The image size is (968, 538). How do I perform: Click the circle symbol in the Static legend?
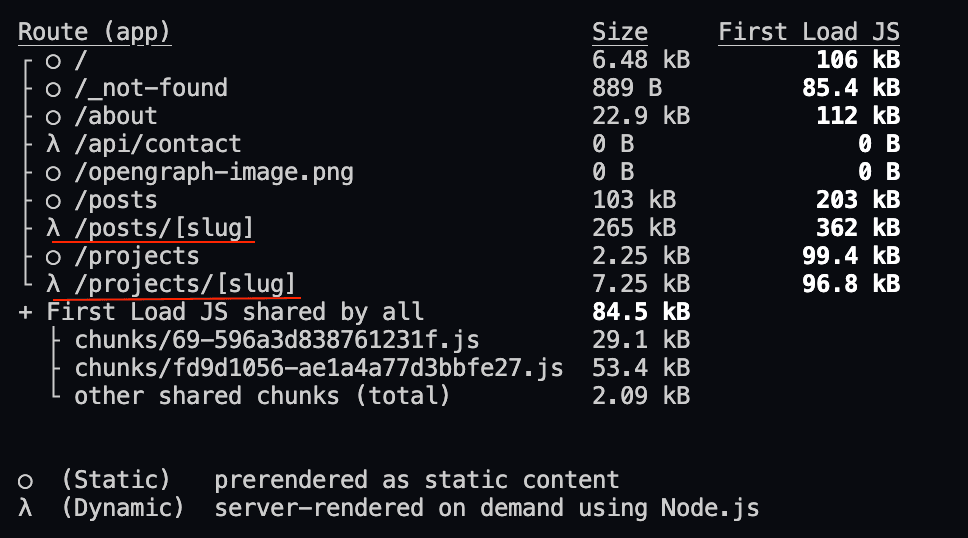(x=25, y=481)
